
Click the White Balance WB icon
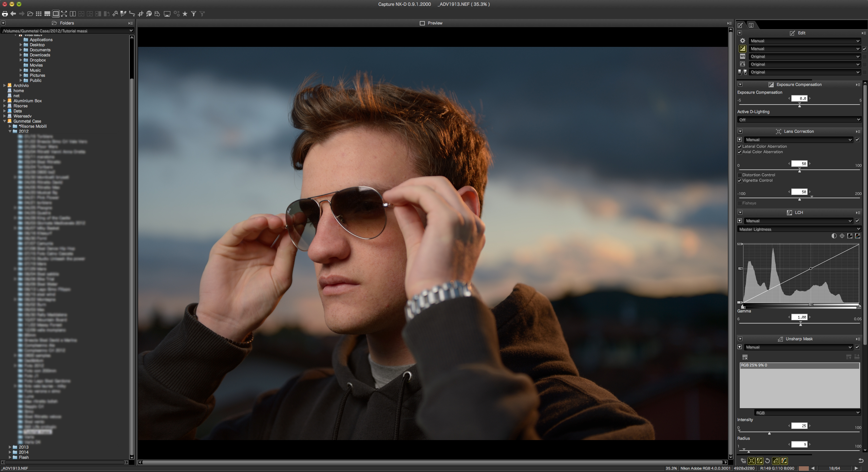(x=742, y=56)
